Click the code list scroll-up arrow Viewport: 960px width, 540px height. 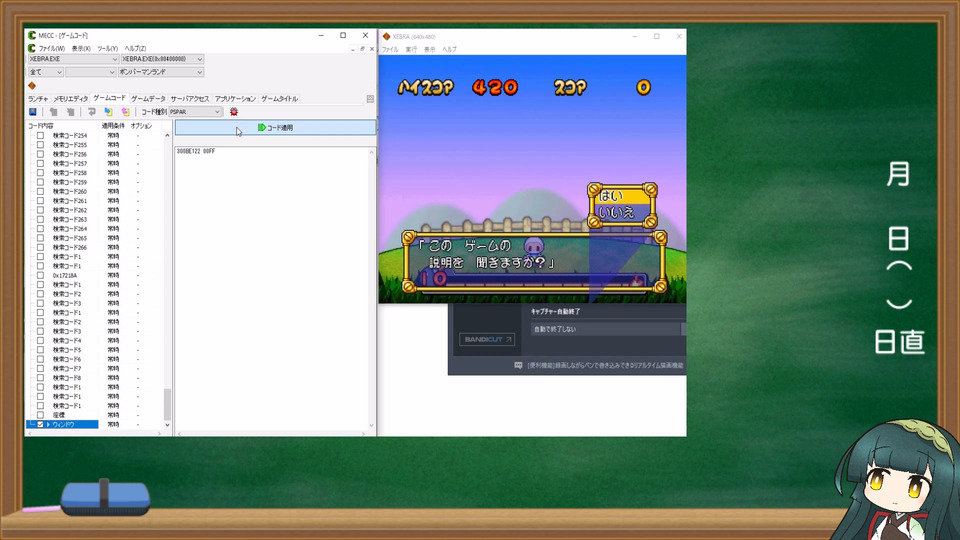(167, 135)
